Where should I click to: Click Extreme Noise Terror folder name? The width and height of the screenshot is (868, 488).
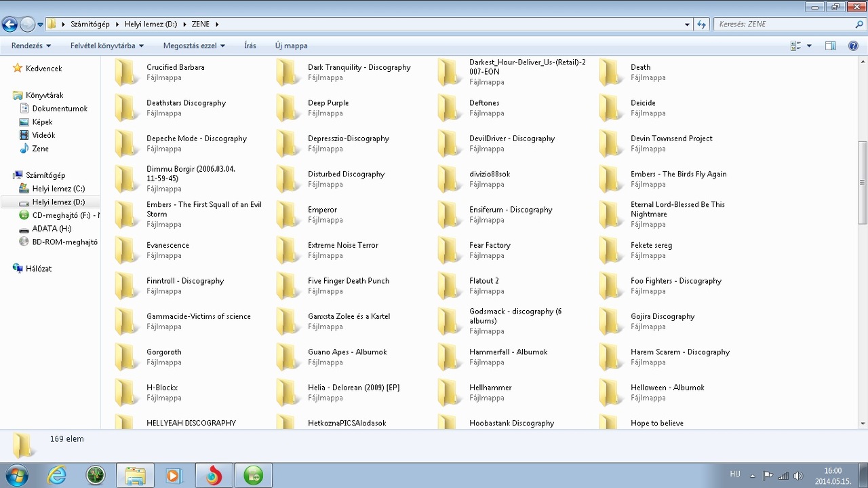(x=343, y=245)
